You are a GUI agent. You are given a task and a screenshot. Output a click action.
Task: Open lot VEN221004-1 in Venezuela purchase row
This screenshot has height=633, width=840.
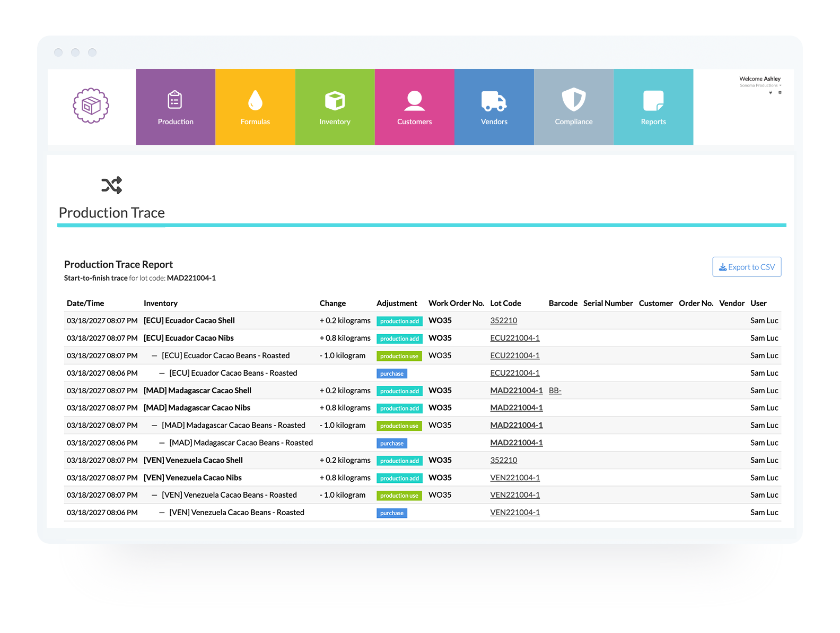[x=515, y=513]
